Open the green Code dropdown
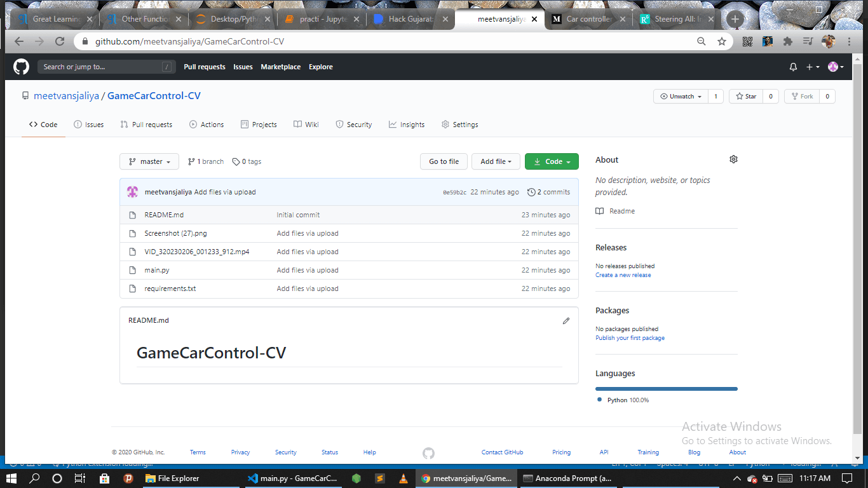Screen dimensions: 868x488 [552, 161]
